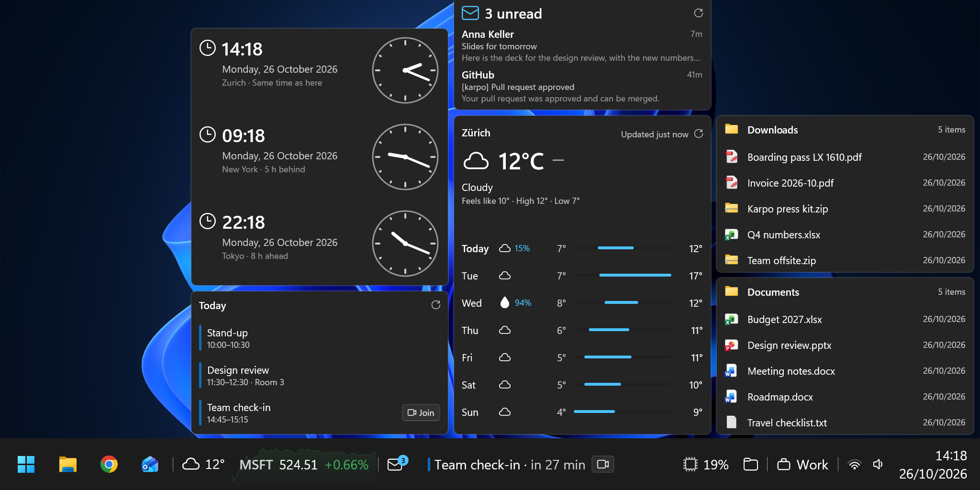Join the Team check-in meeting
This screenshot has height=490, width=980.
421,412
